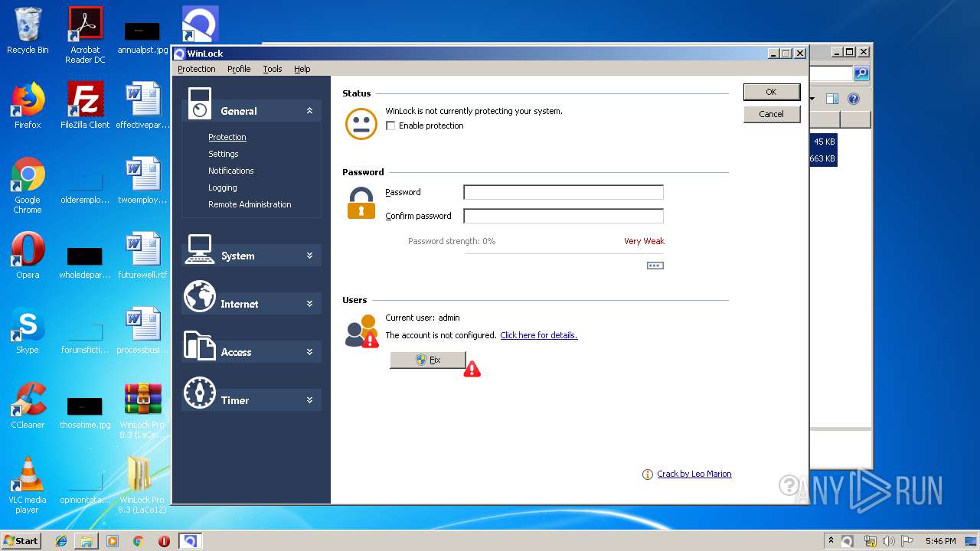The width and height of the screenshot is (980, 551).
Task: Click the Timer section clock icon
Action: [200, 393]
